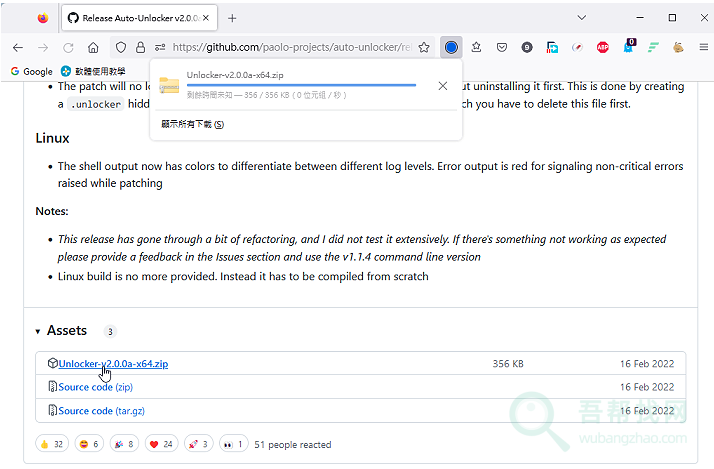Click the padlock site security icon
714x469 pixels.
pyautogui.click(x=141, y=47)
